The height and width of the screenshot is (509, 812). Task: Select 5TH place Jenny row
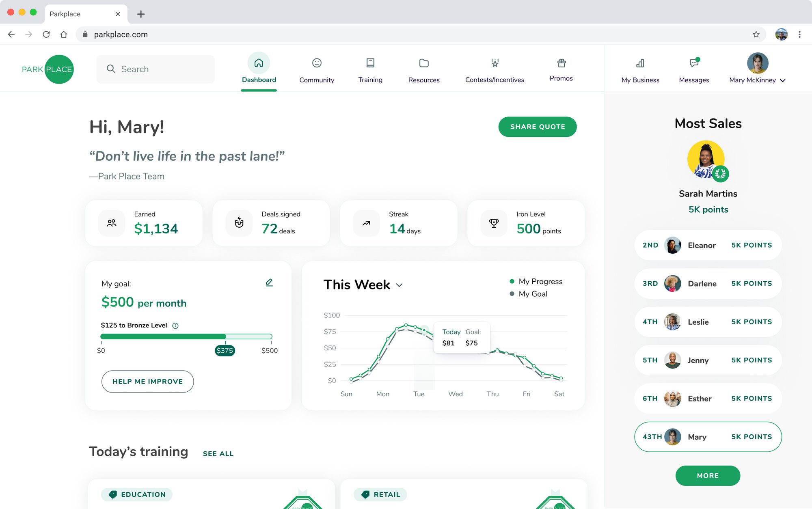coord(708,360)
